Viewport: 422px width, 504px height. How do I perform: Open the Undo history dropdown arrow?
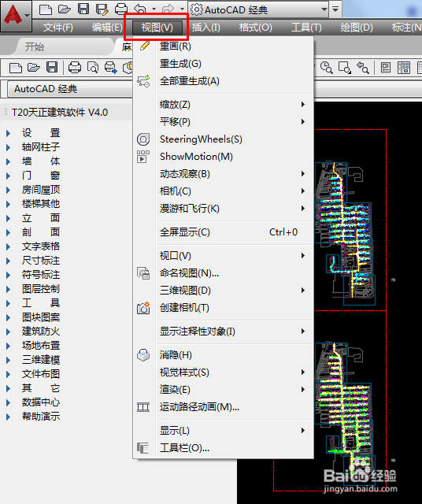click(x=154, y=9)
